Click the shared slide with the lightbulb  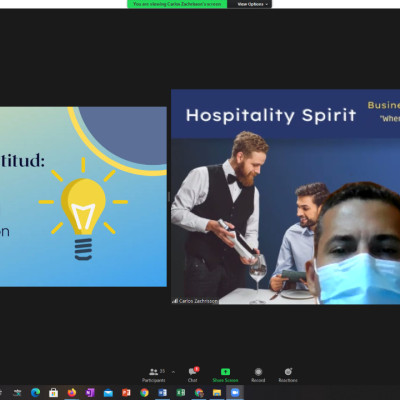coord(83,197)
